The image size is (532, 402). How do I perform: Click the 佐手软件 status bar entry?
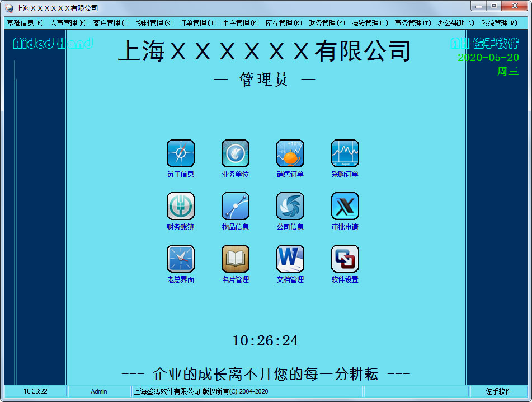pos(498,391)
